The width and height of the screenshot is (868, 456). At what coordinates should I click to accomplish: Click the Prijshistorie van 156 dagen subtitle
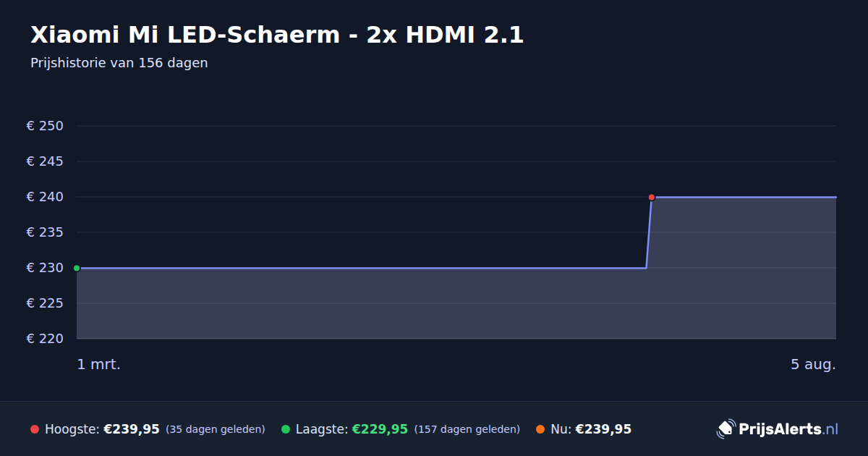coord(119,63)
